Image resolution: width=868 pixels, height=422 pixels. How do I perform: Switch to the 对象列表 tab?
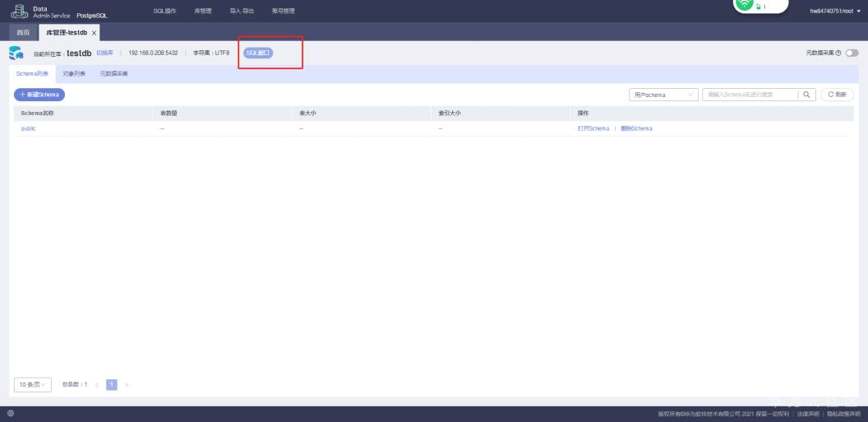74,74
